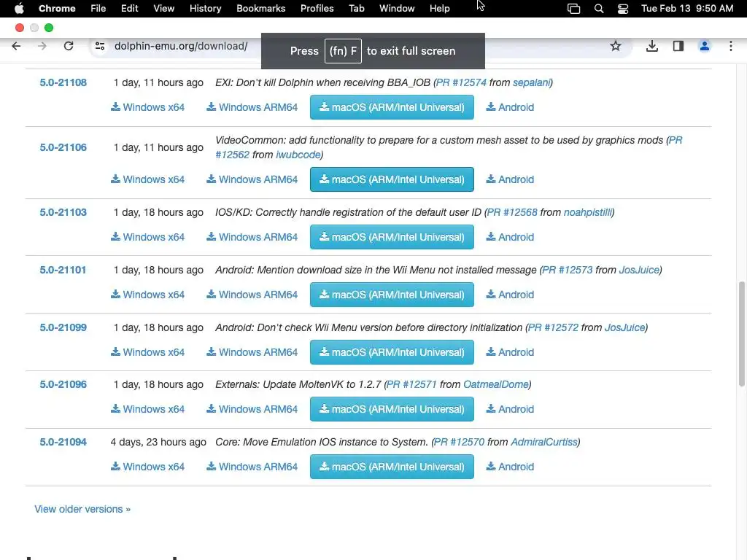Open the Bookmarks menu
747x560 pixels.
tap(260, 9)
